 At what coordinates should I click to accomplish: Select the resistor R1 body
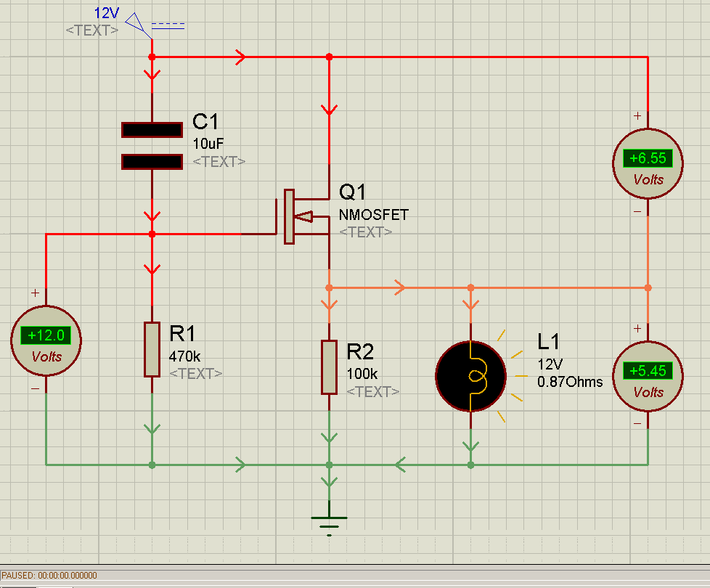click(x=152, y=349)
